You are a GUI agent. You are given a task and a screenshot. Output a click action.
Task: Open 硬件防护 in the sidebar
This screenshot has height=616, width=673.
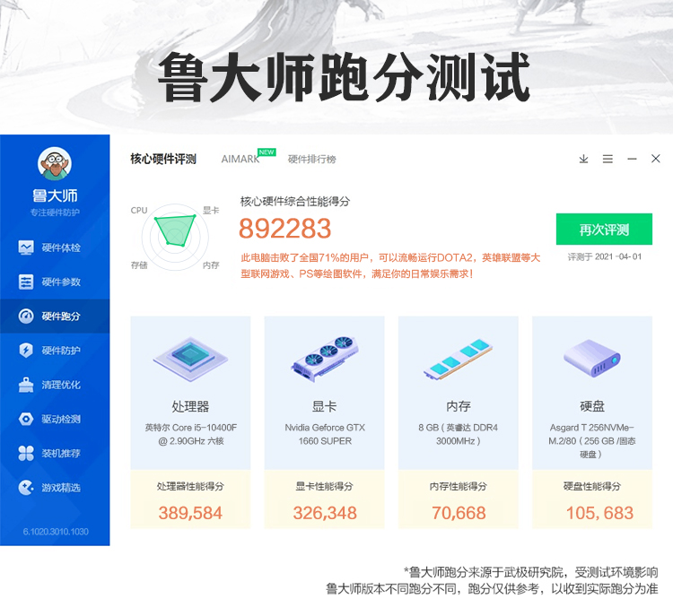pos(55,351)
